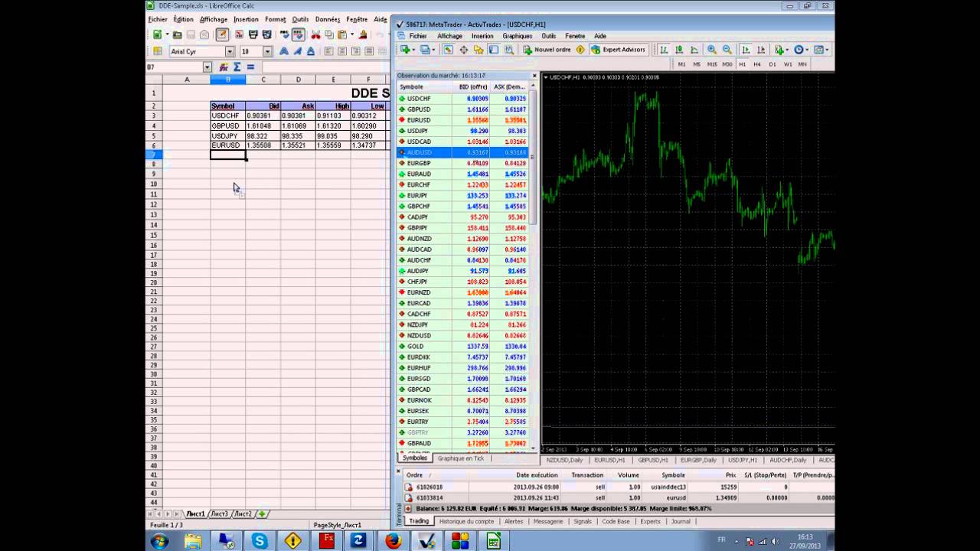Image resolution: width=980 pixels, height=551 pixels.
Task: Select the line chart type icon
Action: (x=694, y=50)
